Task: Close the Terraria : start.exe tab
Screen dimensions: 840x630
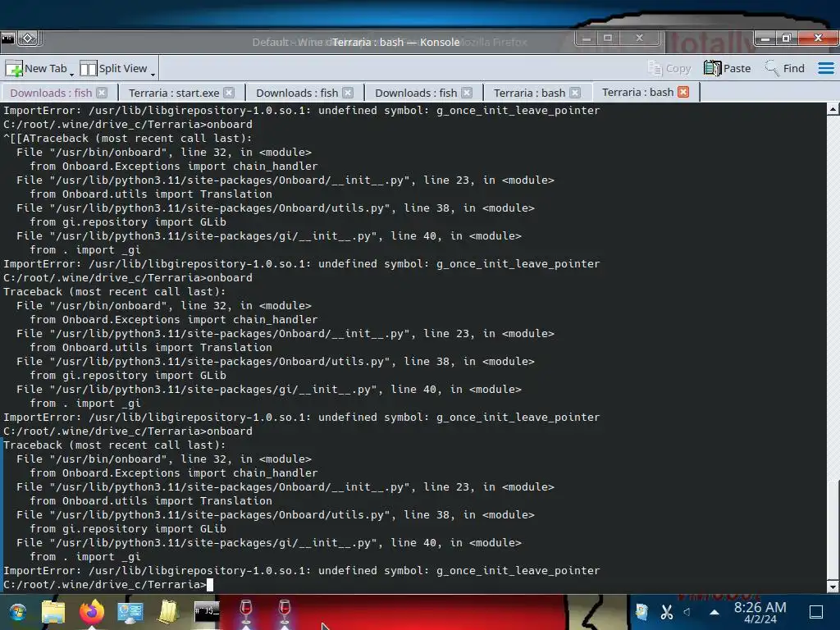Action: (x=229, y=93)
